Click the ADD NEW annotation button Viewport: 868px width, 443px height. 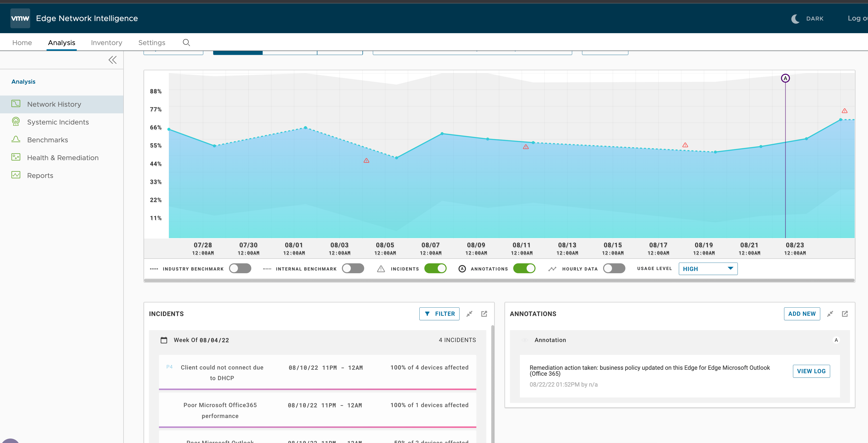point(802,314)
